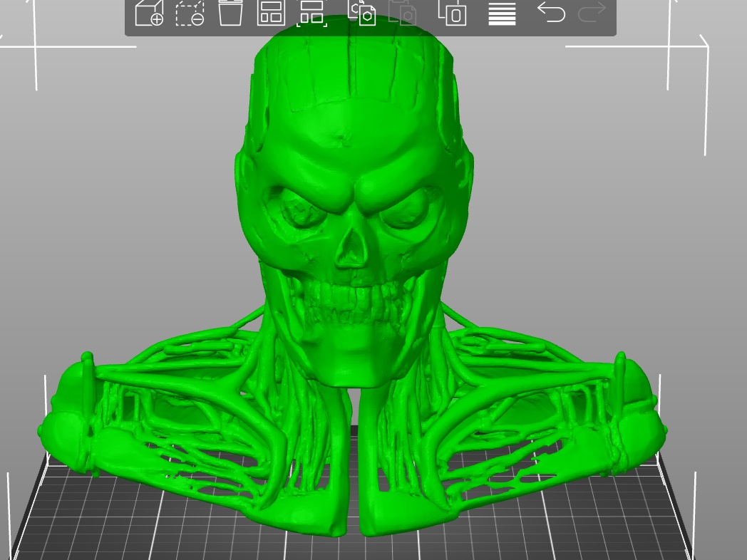Screen dimensions: 747x560
Task: Click the greyed Redo arrow icon
Action: pos(592,12)
